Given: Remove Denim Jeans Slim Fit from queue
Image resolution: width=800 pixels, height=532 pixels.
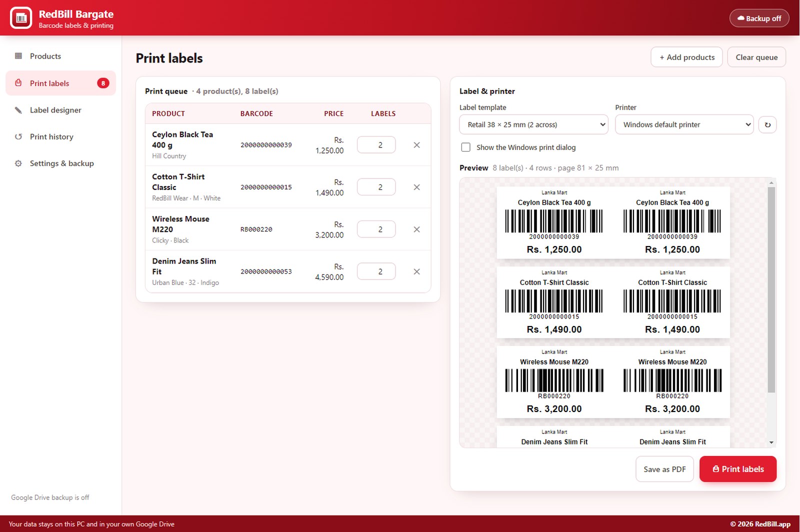Looking at the screenshot, I should pos(416,271).
